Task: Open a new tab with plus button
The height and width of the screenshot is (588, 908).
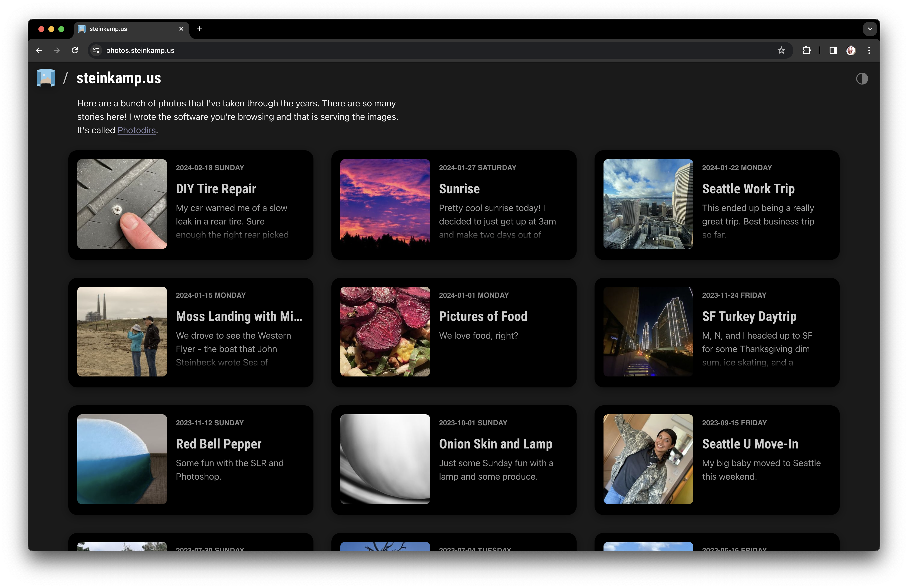Action: 199,29
